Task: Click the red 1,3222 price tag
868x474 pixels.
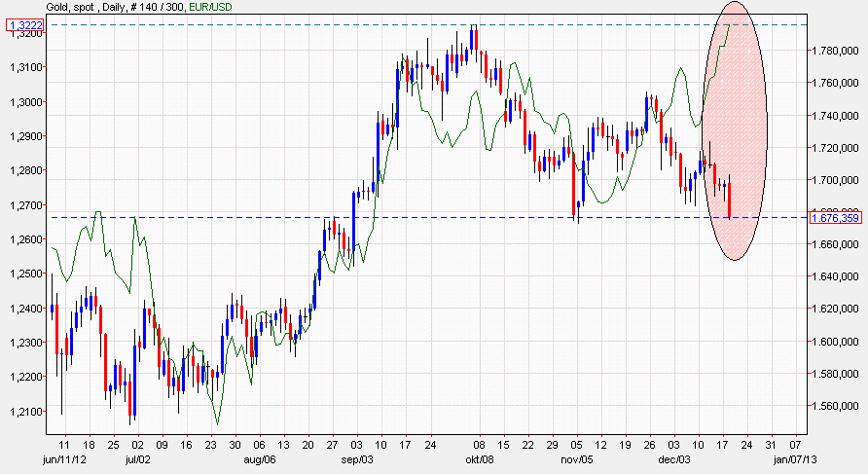Action: (x=24, y=23)
